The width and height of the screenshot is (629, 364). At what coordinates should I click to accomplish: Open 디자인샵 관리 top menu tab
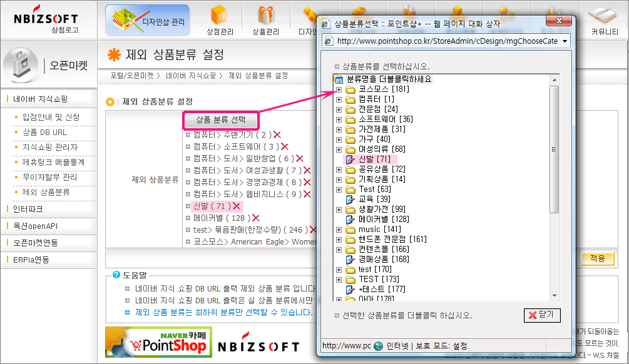tap(148, 21)
